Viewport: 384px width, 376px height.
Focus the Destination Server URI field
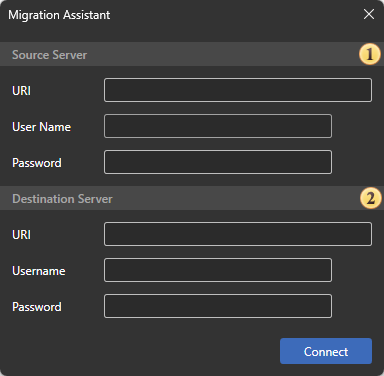[x=238, y=234]
